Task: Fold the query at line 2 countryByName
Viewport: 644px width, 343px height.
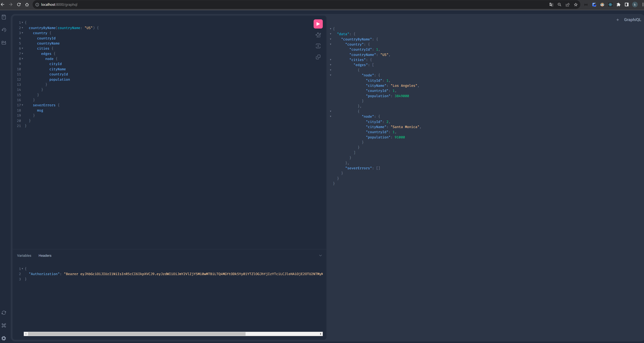Action: coord(22,28)
